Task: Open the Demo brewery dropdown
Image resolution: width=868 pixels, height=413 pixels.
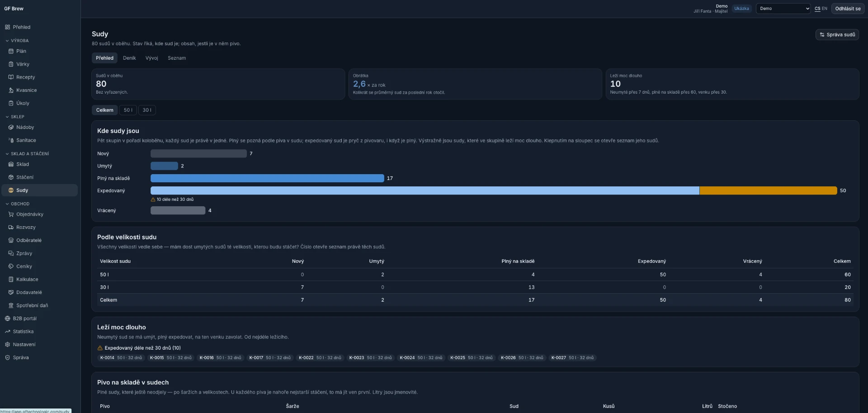Action: (x=783, y=9)
